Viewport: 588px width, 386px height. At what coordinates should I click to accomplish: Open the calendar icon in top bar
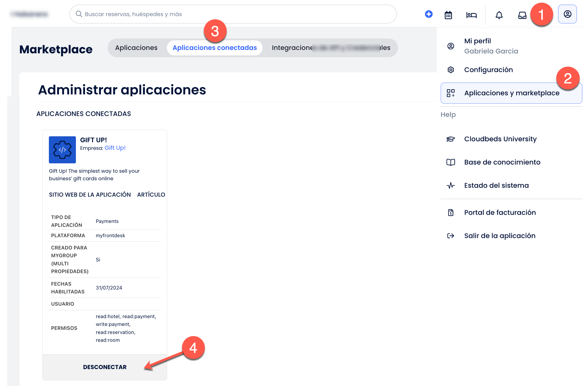(x=448, y=15)
